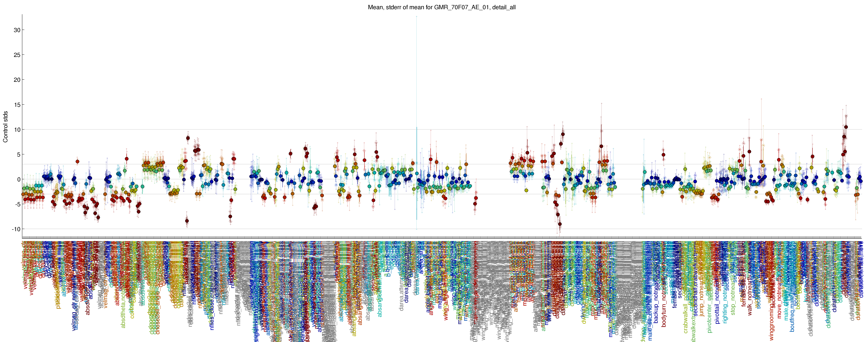868x342 pixels.
Task: Click the y-axis tick label 15
Action: (x=17, y=105)
